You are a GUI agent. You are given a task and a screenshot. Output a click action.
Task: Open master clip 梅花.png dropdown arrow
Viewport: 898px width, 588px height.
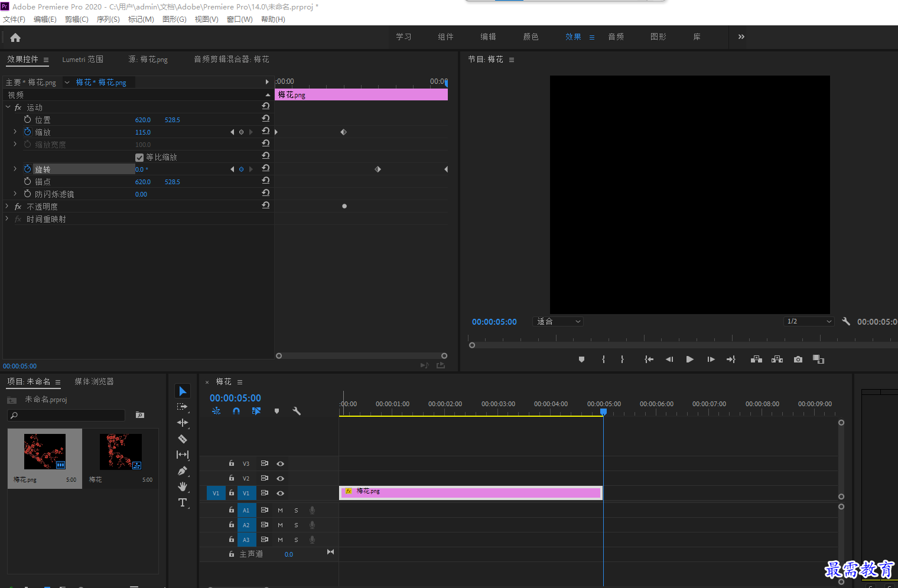(x=67, y=82)
